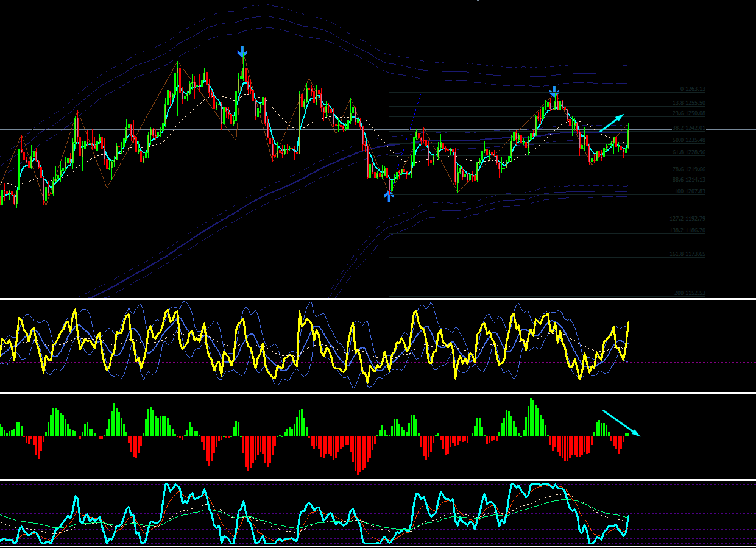The height and width of the screenshot is (548, 756).
Task: Select the leftmost blue down-arrow sell signal
Action: [x=242, y=52]
